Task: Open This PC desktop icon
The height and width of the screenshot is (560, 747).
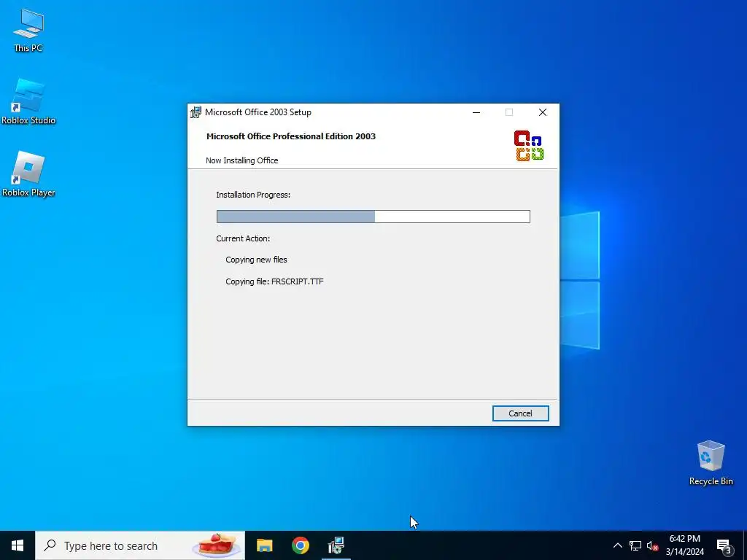Action: 28,31
